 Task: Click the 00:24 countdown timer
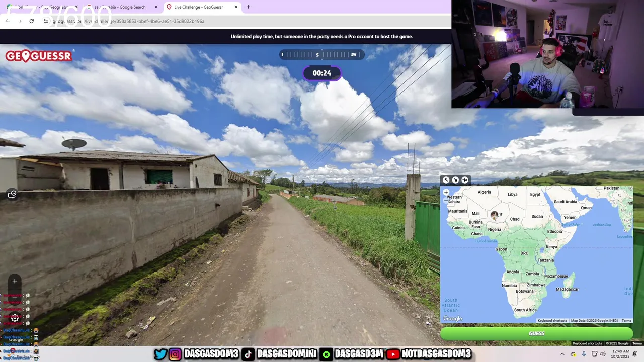tap(322, 73)
